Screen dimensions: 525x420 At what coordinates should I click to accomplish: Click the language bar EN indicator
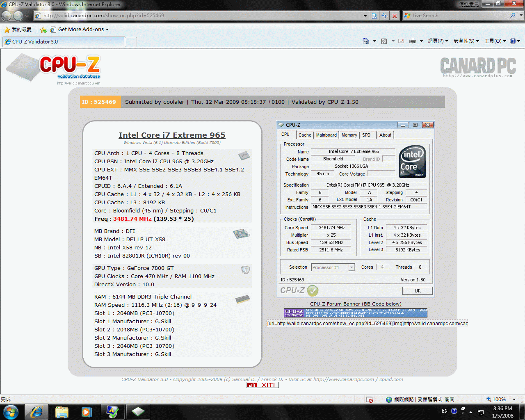click(445, 411)
